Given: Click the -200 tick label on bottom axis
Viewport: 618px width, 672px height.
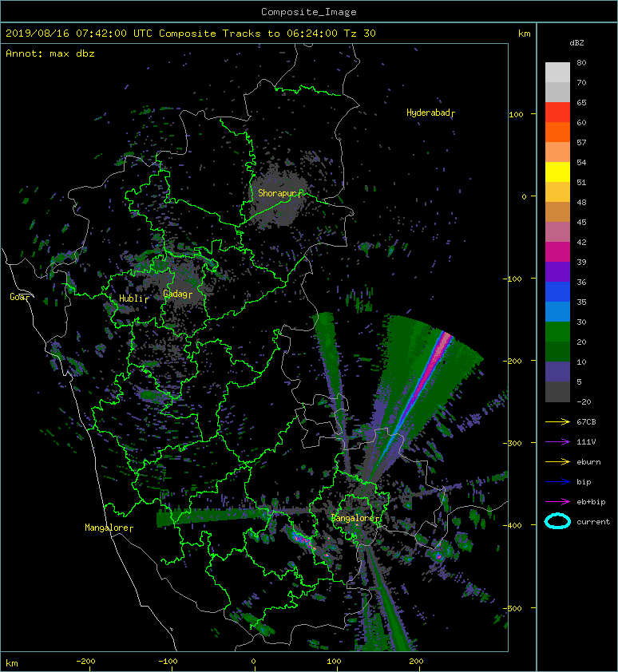Looking at the screenshot, I should coord(85,662).
